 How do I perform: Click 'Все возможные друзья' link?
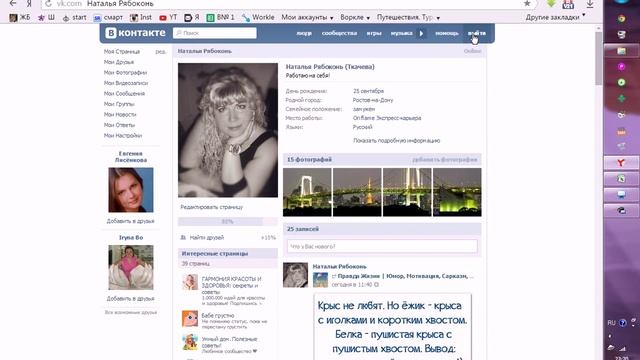click(x=131, y=312)
